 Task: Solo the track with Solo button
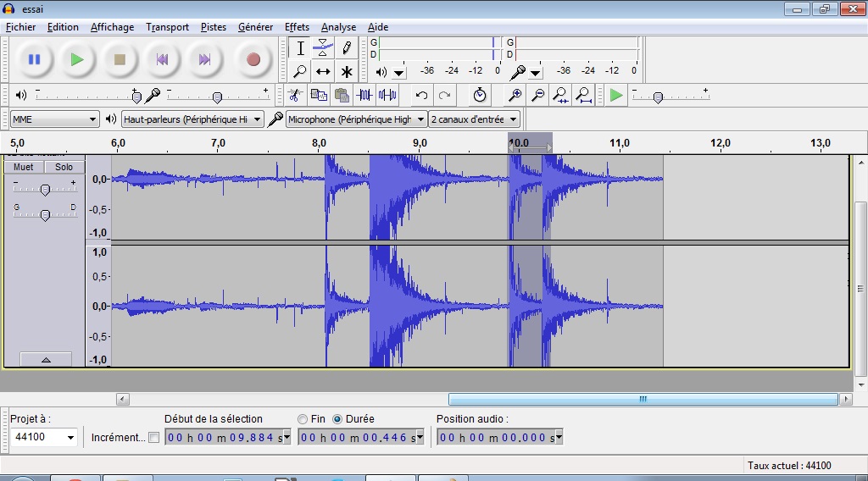64,167
